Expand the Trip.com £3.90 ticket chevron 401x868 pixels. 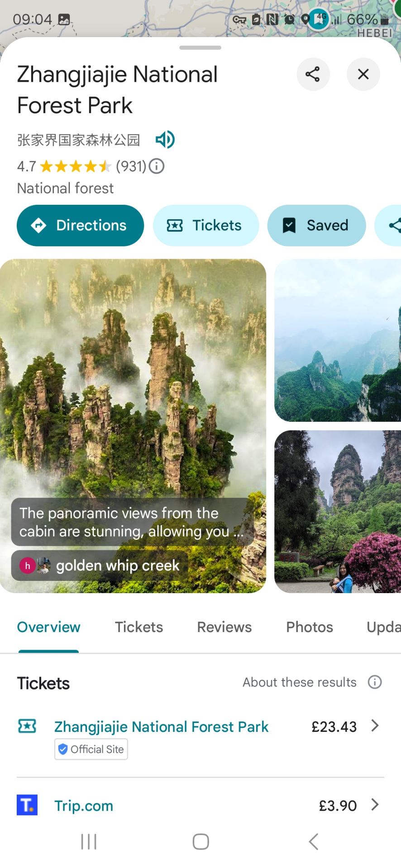coord(375,805)
